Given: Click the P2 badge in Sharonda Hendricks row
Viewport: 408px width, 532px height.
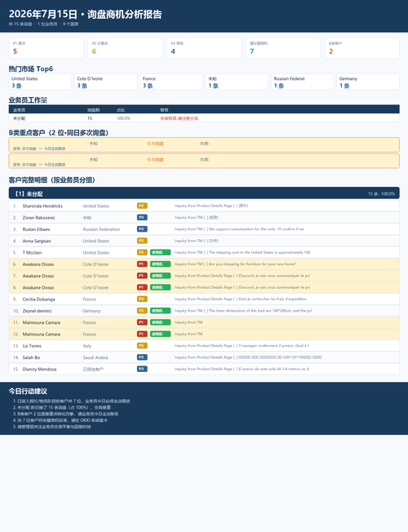Looking at the screenshot, I should pyautogui.click(x=142, y=206).
